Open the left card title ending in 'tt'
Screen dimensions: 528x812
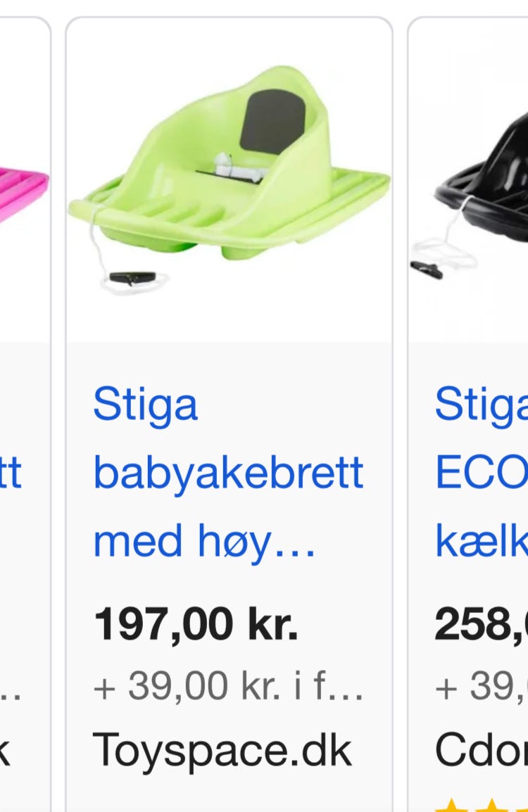point(11,473)
